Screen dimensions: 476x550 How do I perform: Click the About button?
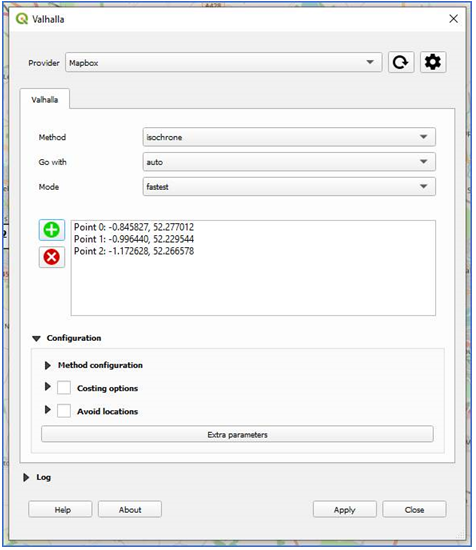[130, 509]
